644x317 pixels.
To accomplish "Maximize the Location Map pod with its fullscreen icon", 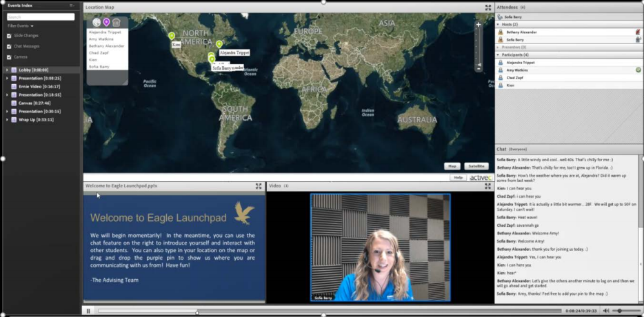I will coord(488,8).
